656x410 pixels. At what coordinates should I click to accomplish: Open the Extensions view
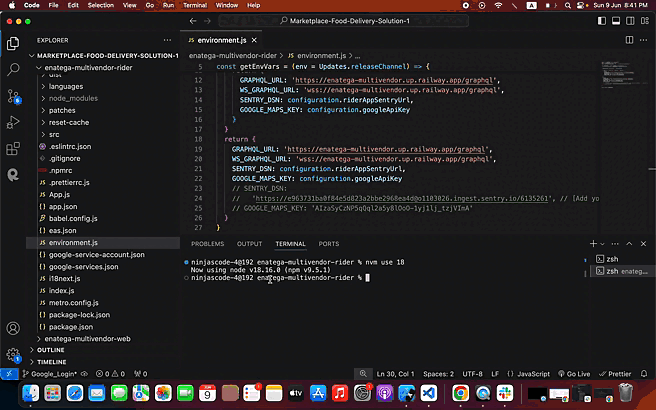coord(13,148)
